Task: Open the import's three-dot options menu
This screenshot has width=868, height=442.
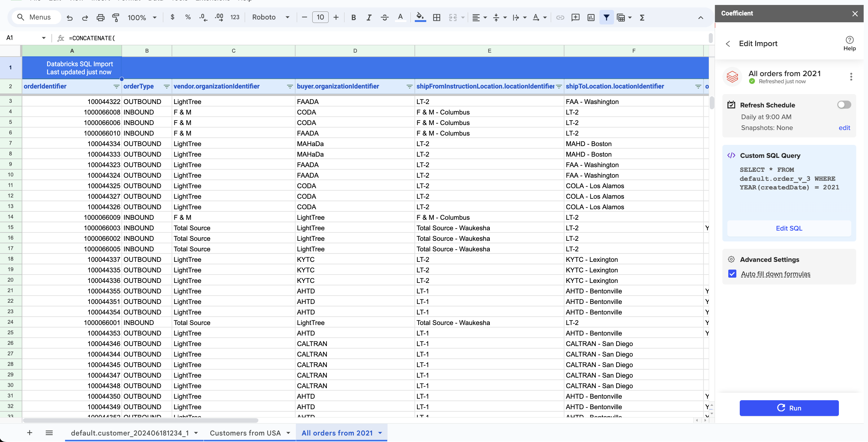Action: tap(851, 77)
